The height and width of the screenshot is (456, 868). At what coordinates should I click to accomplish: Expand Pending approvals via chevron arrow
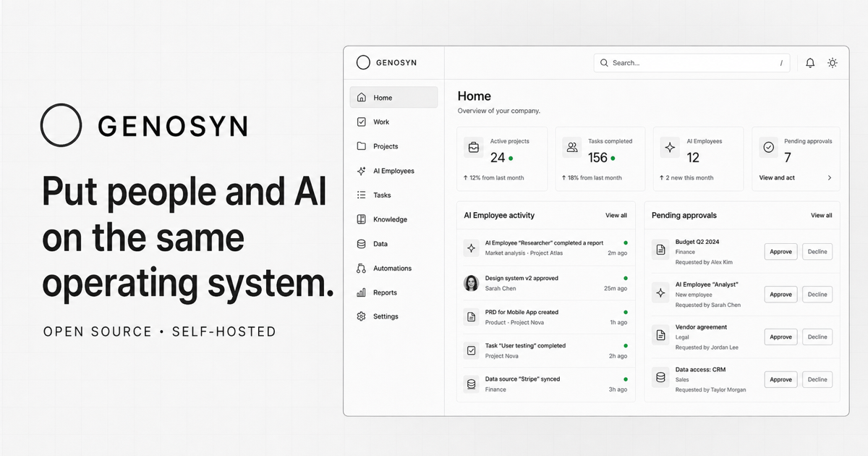(x=829, y=177)
